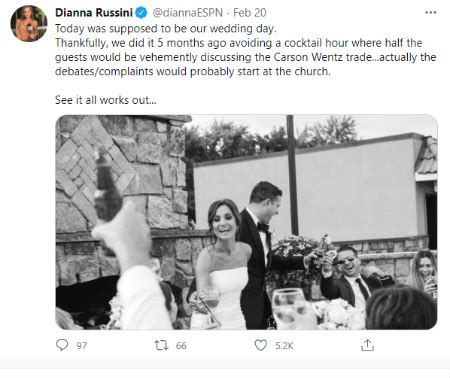The image size is (450, 378).
Task: Open the share tweet icon
Action: (x=367, y=345)
